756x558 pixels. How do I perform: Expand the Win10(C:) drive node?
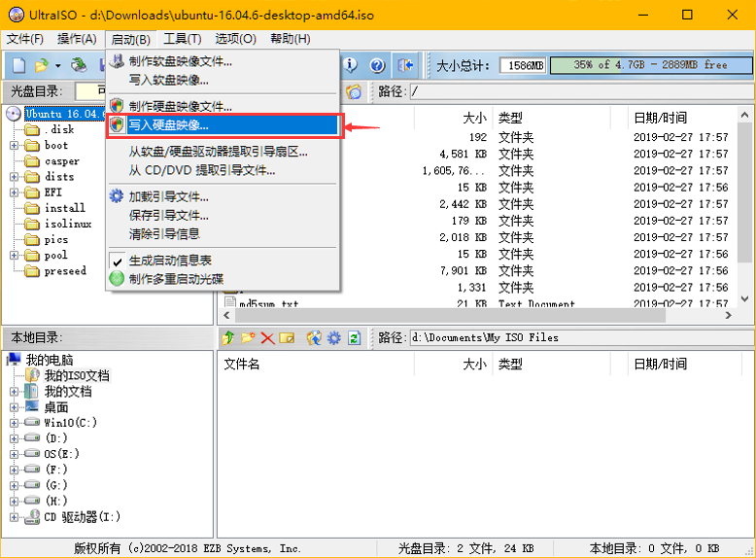tap(14, 423)
